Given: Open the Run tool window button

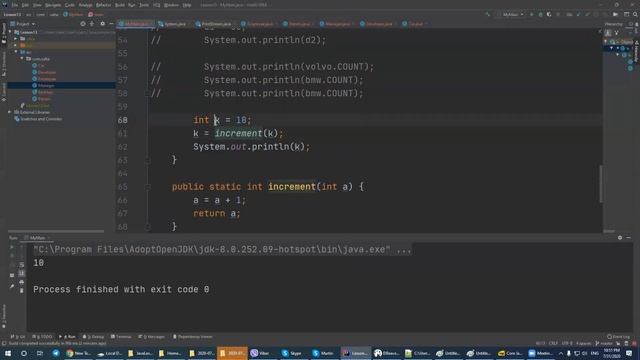Looking at the screenshot, I should click(x=68, y=337).
